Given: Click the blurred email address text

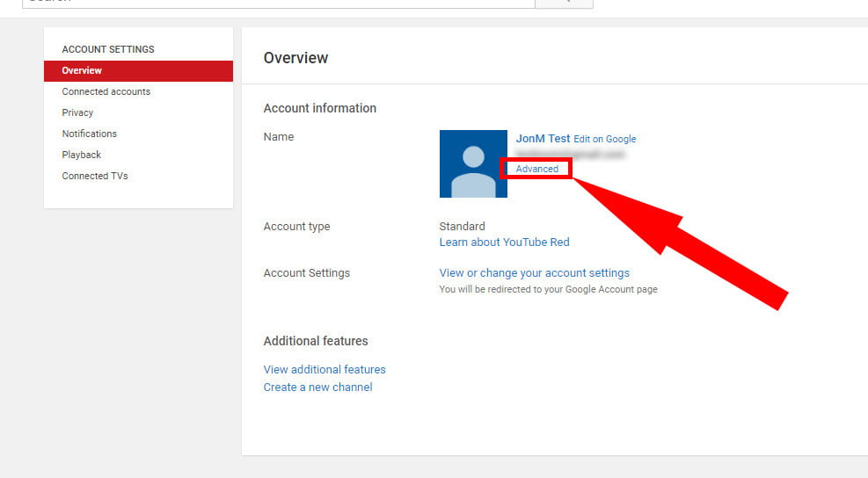Looking at the screenshot, I should tap(570, 155).
